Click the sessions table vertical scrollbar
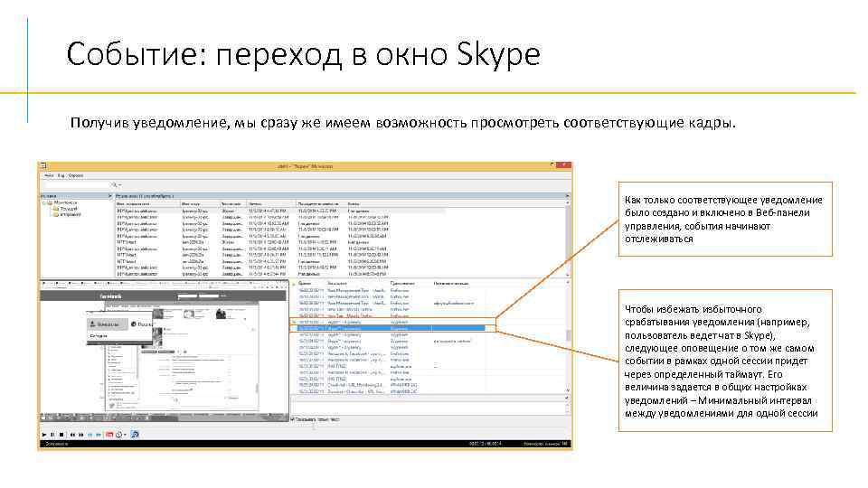868x488 pixels. (568, 238)
